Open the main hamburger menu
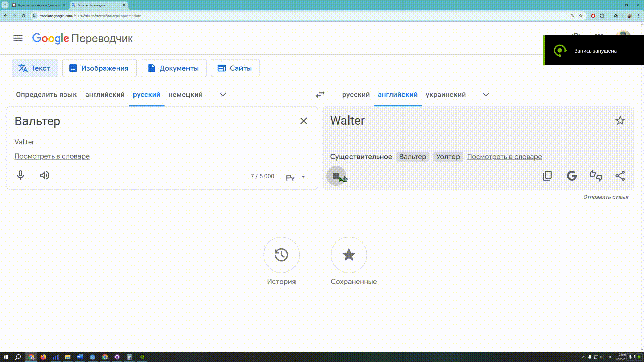644x362 pixels. tap(18, 38)
